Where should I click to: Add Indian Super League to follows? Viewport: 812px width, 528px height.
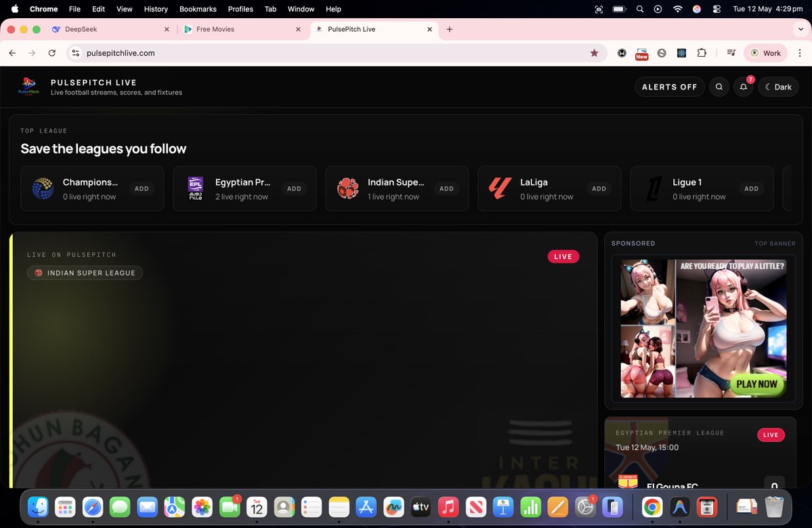(x=446, y=189)
